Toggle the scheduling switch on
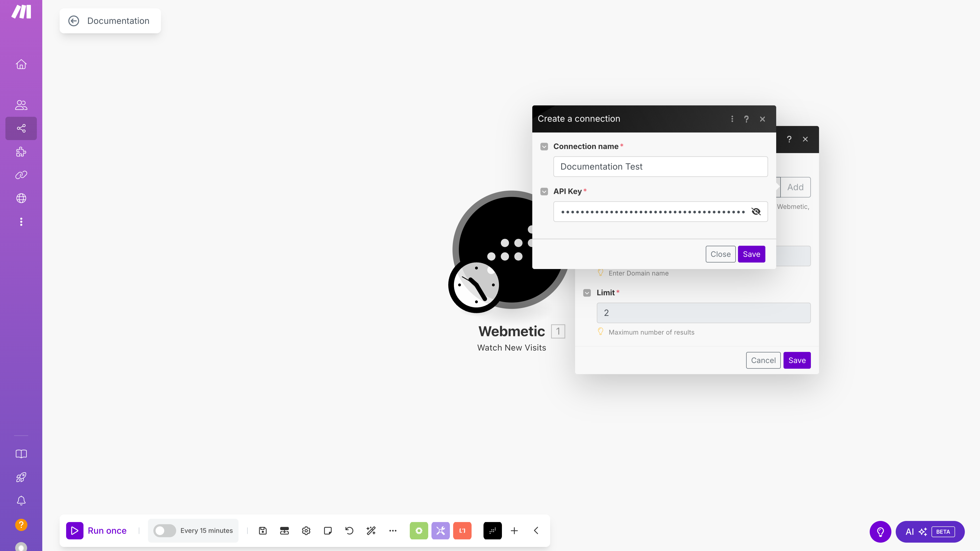 [164, 530]
